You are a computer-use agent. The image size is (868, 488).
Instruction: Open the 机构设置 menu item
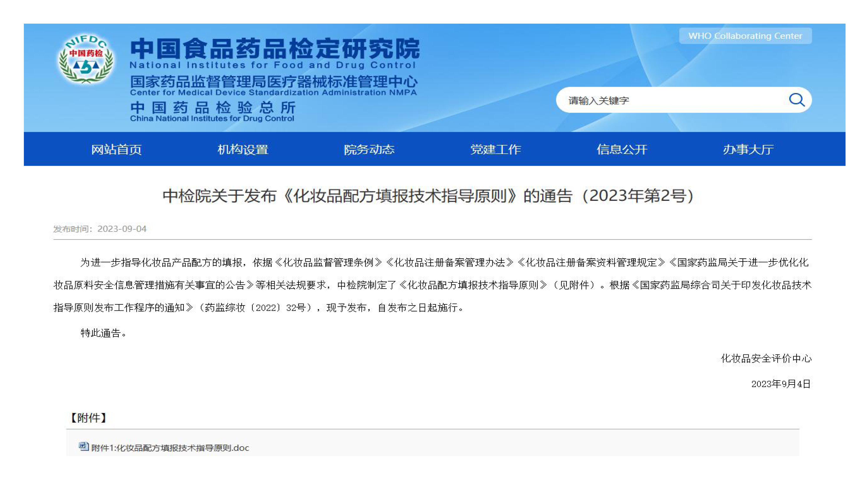(243, 149)
